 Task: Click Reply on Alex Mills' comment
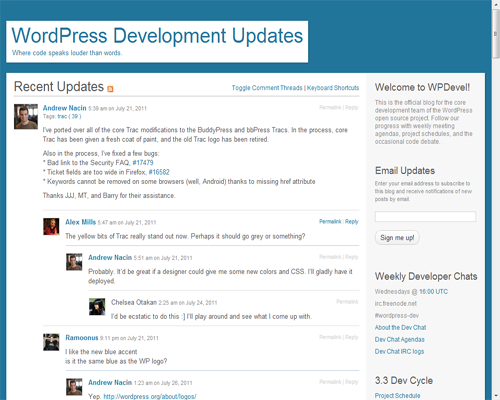(x=352, y=221)
